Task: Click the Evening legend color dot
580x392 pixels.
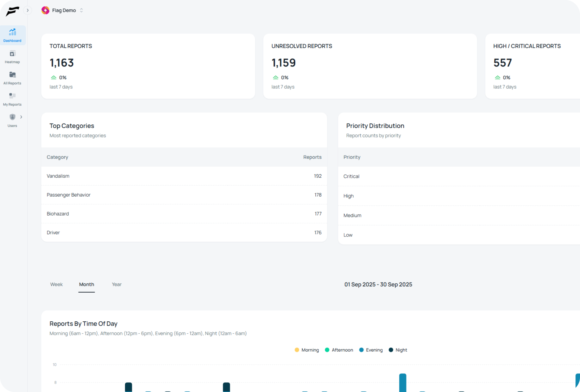Action: (361, 350)
